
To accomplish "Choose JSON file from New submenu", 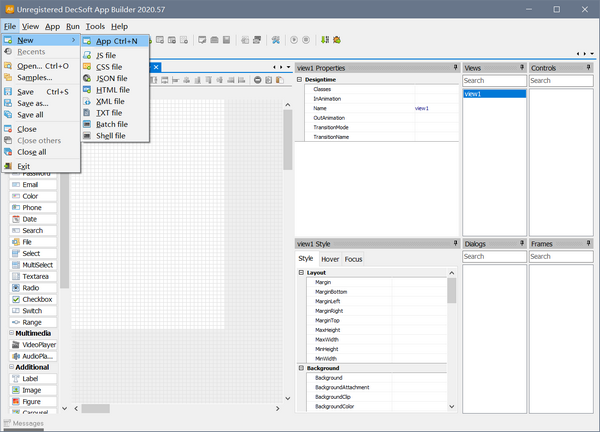I will tap(111, 77).
